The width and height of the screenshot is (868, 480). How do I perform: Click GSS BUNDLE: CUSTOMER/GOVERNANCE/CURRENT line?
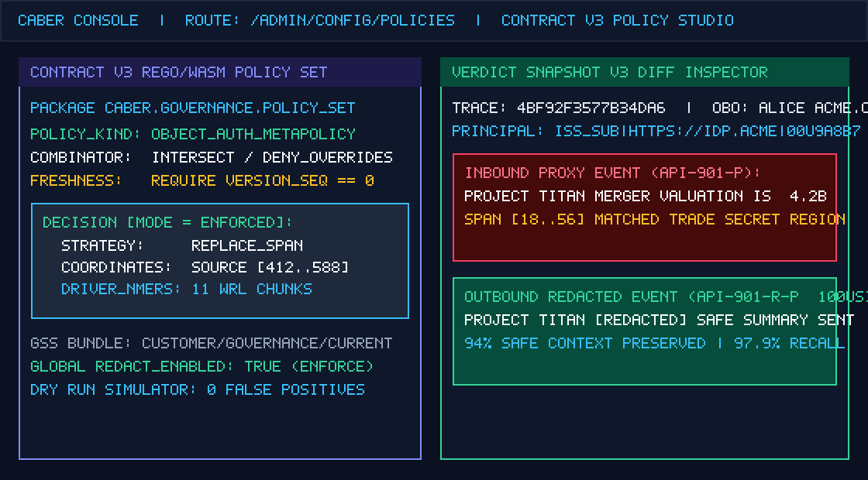click(x=212, y=343)
